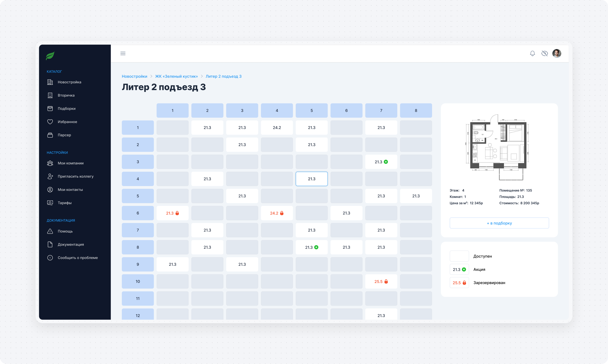Open Избранное heart icon
Viewport: 608px width, 364px height.
click(50, 122)
